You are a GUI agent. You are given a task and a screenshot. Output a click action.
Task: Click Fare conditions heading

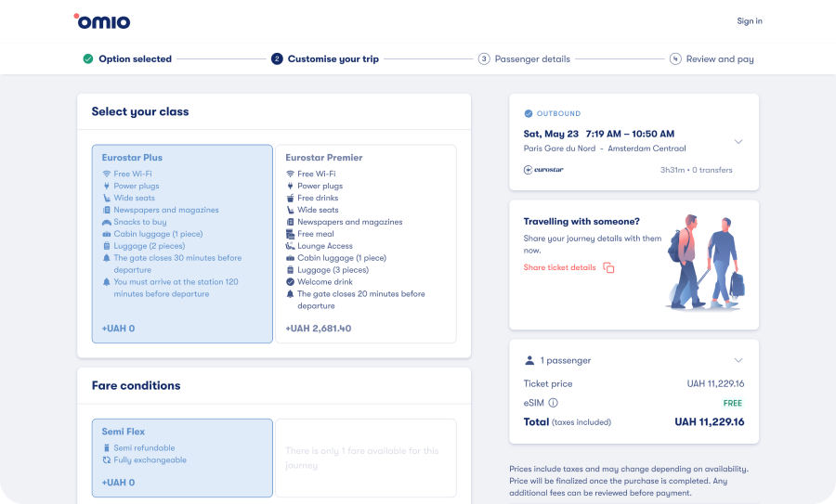click(136, 385)
